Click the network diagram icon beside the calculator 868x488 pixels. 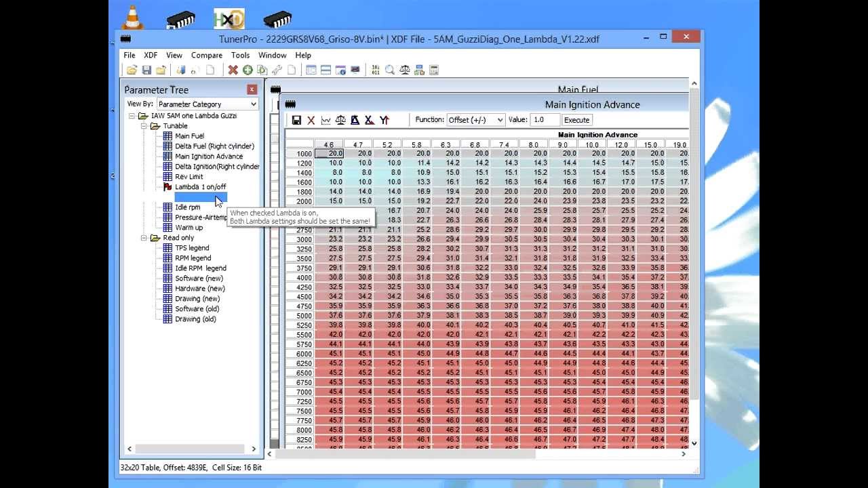coord(419,70)
